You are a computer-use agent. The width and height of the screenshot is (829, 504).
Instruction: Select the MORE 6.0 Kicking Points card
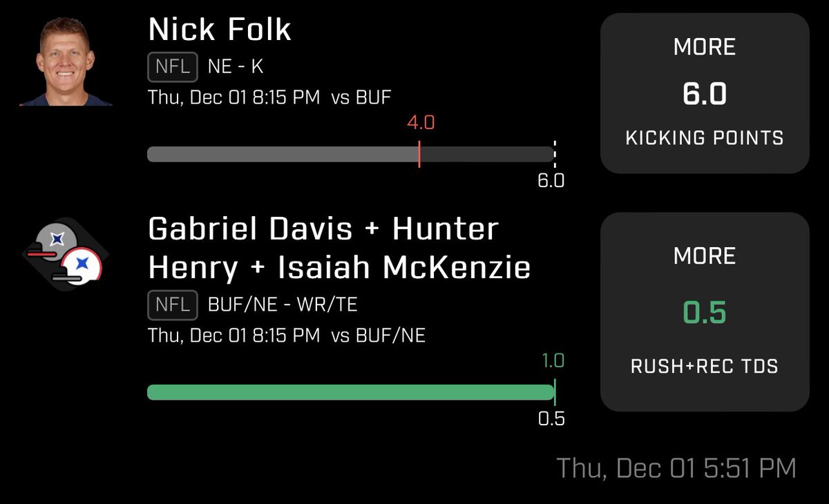click(x=705, y=93)
